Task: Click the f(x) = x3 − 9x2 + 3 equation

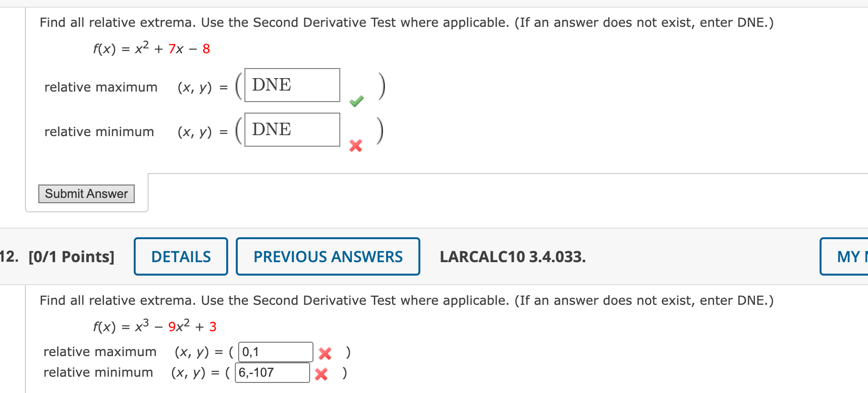Action: pos(154,326)
